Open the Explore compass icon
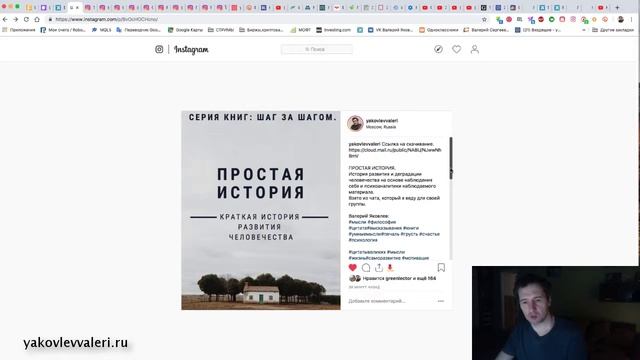The height and width of the screenshot is (360, 640). [x=438, y=49]
